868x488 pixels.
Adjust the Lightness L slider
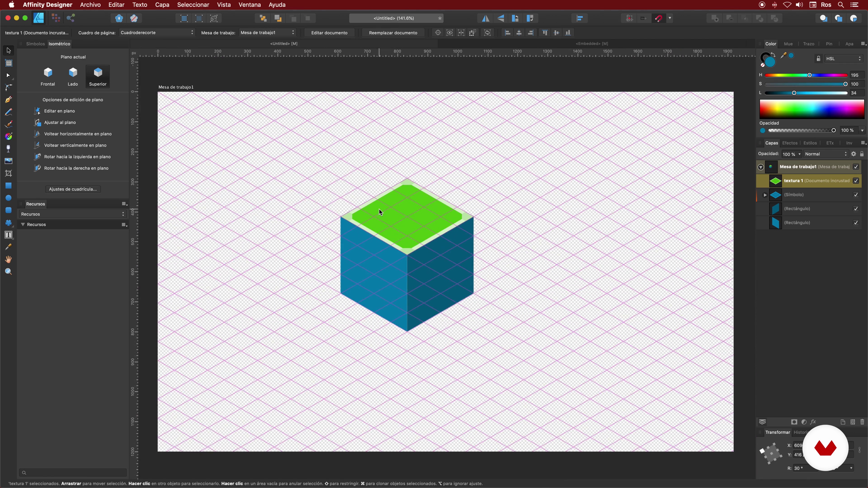point(806,93)
